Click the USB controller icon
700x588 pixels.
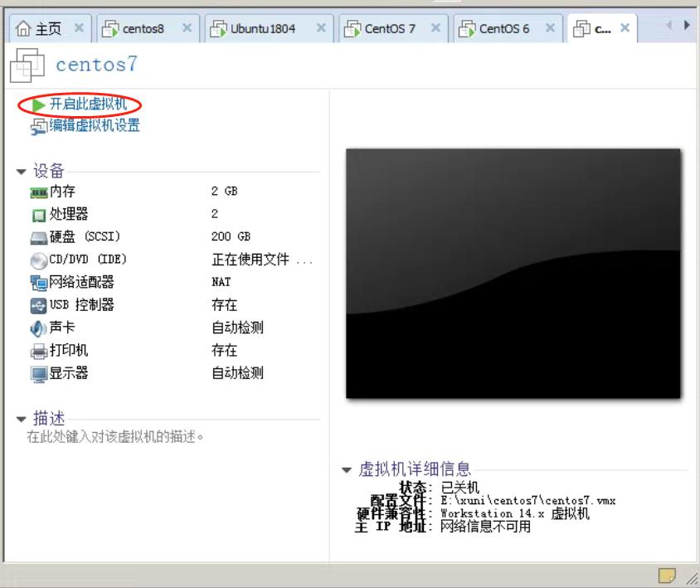(x=39, y=306)
